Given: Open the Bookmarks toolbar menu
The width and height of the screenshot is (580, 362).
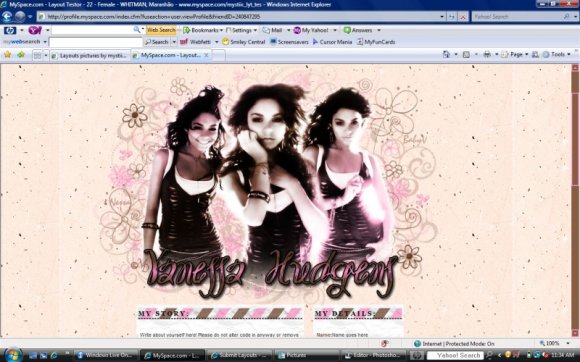Looking at the screenshot, I should 203,30.
